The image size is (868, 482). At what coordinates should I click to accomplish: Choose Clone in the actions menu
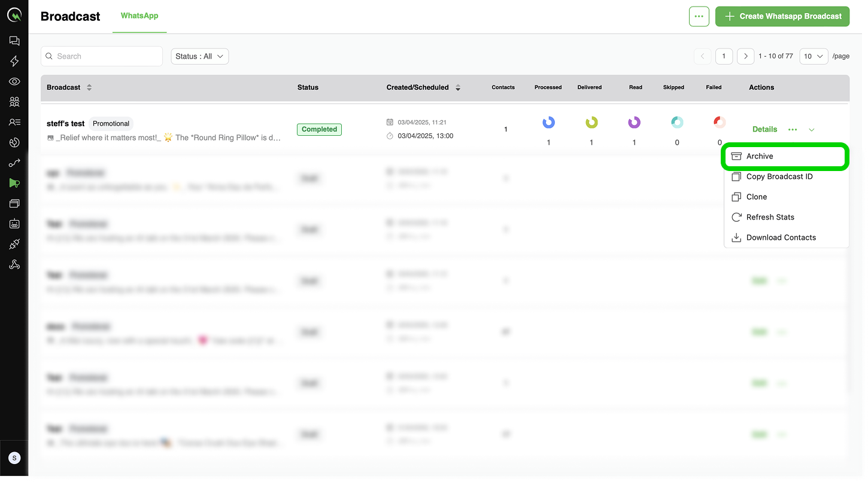(757, 197)
